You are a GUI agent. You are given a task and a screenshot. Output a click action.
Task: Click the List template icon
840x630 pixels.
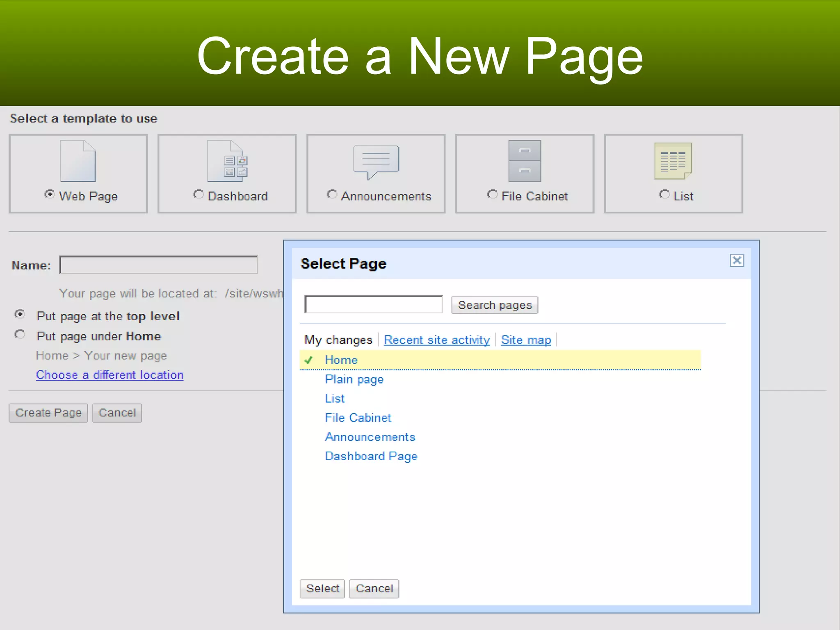tap(673, 161)
